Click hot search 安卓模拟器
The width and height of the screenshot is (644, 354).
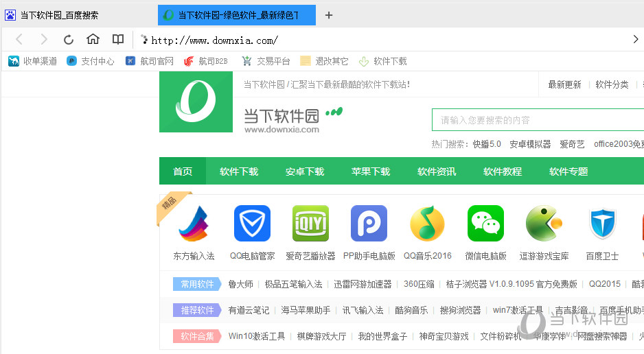(530, 144)
